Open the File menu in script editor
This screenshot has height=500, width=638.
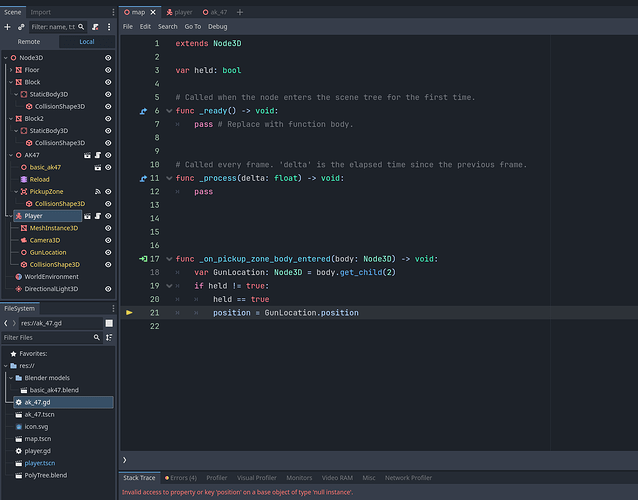pyautogui.click(x=128, y=26)
